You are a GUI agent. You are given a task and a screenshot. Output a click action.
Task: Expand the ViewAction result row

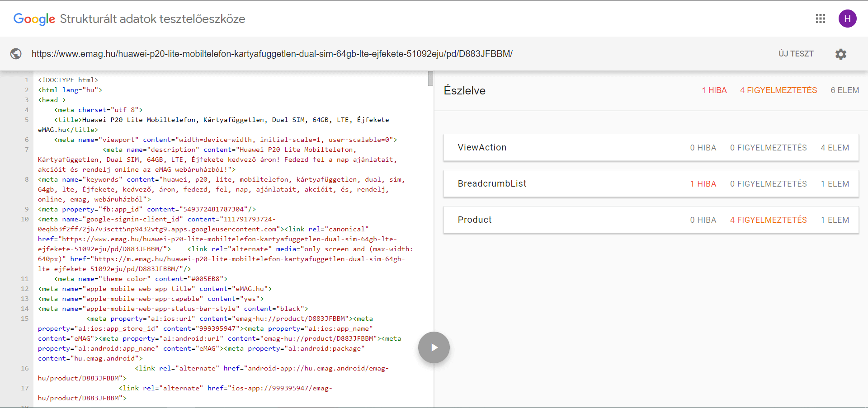click(651, 148)
